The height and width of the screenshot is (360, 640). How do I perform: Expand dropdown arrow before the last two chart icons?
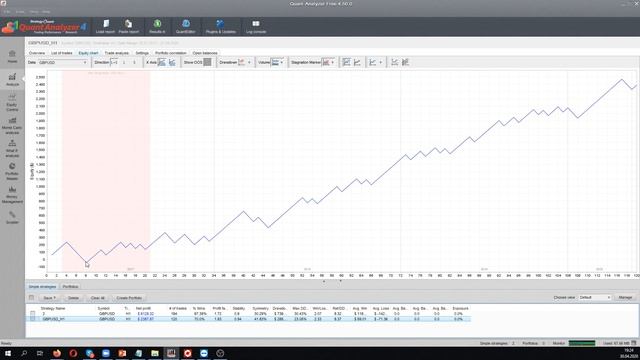point(380,62)
